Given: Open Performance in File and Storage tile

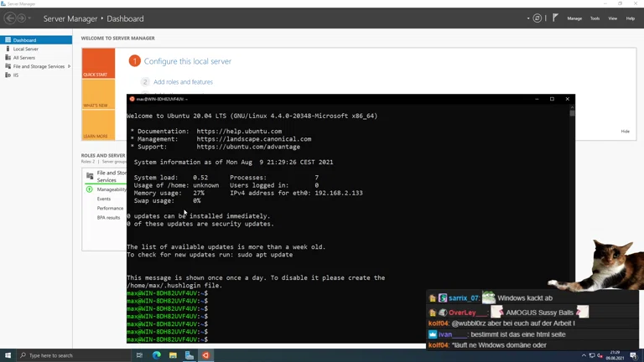Looking at the screenshot, I should (110, 208).
